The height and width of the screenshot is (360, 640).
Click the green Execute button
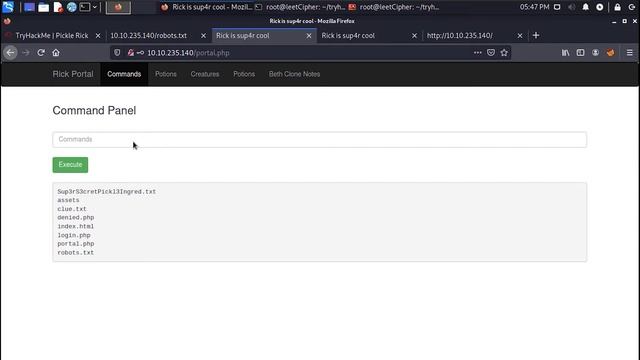coord(70,164)
